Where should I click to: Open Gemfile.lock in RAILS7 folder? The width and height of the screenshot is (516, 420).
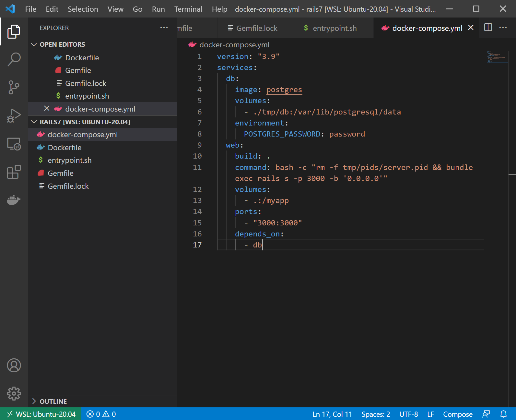click(x=102, y=186)
